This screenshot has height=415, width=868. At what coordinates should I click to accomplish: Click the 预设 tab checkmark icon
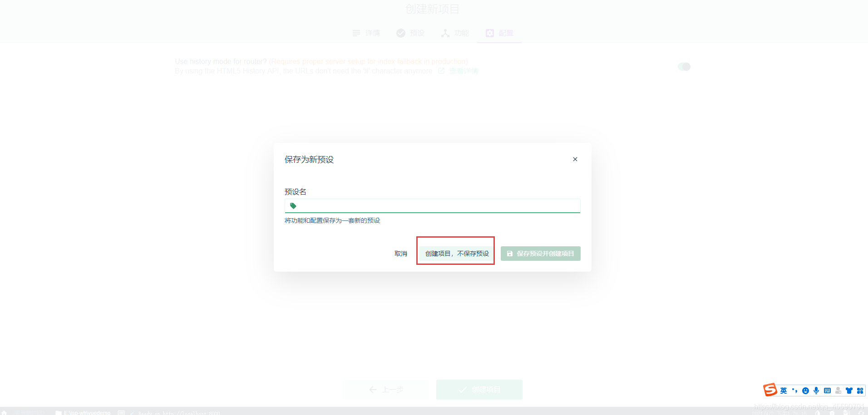pos(401,33)
